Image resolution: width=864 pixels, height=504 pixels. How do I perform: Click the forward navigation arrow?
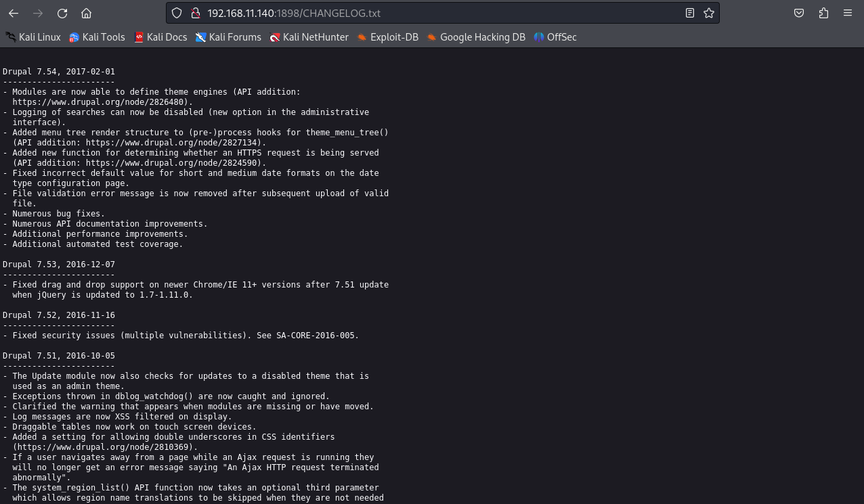coord(38,13)
